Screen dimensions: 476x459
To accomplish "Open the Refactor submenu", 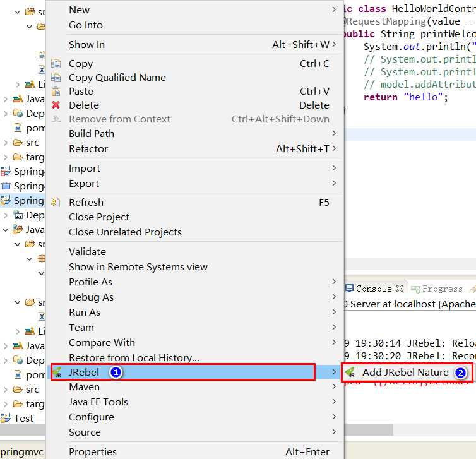I will click(196, 149).
